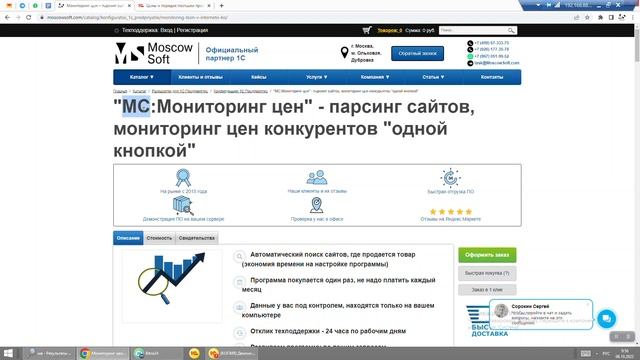Open the Chrome three-dot menu
640x360 pixels.
pos(633,18)
